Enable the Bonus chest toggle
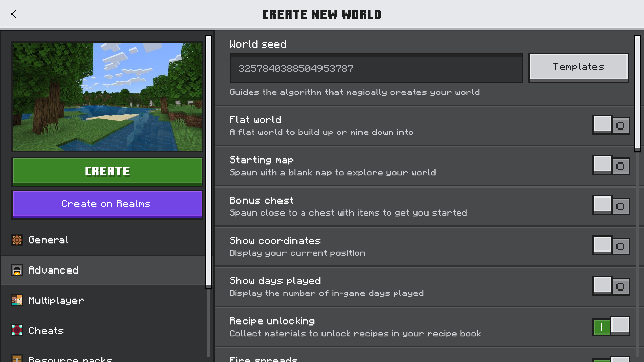This screenshot has height=362, width=644. click(611, 205)
